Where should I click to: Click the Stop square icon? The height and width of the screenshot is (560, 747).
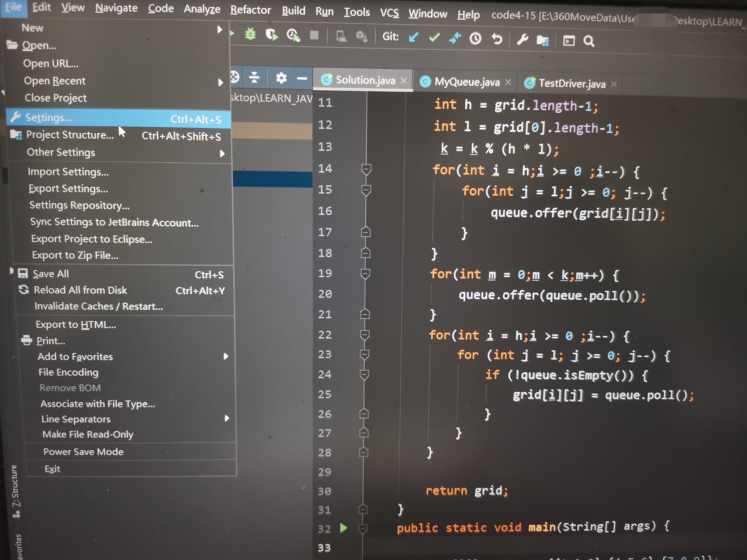point(314,35)
